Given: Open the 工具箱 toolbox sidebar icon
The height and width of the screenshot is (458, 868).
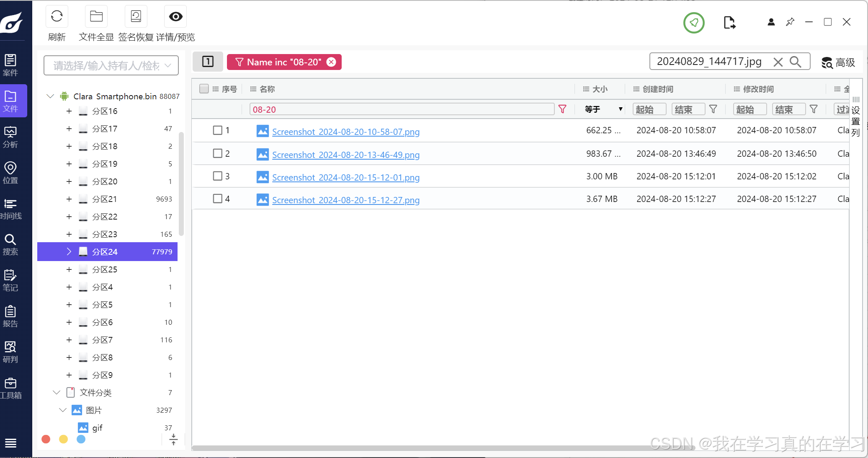Looking at the screenshot, I should click(x=10, y=388).
